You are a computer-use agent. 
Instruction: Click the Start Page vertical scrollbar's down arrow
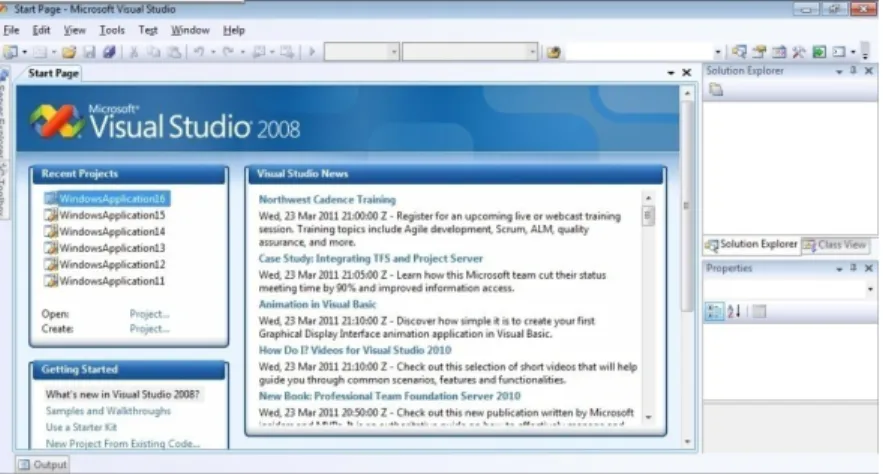tap(687, 442)
